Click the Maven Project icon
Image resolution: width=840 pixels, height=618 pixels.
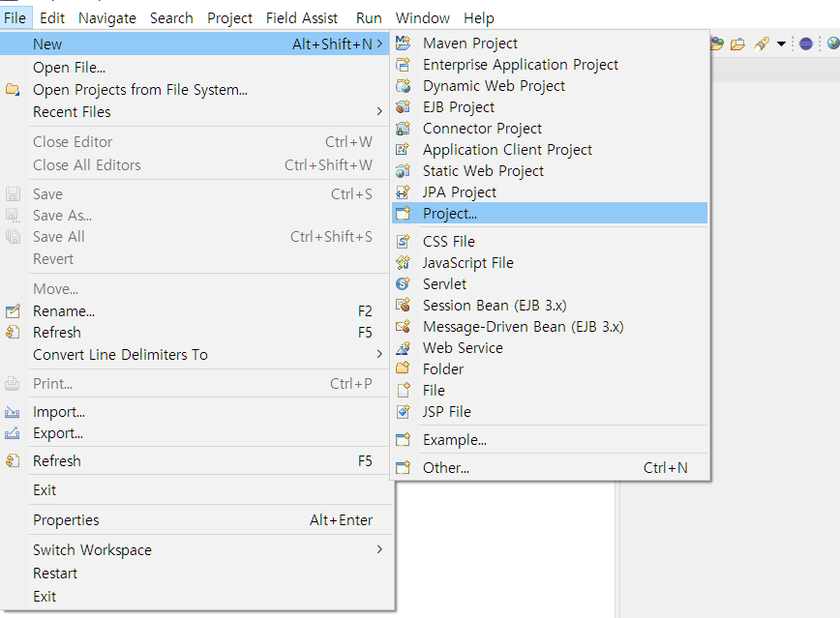pos(403,43)
